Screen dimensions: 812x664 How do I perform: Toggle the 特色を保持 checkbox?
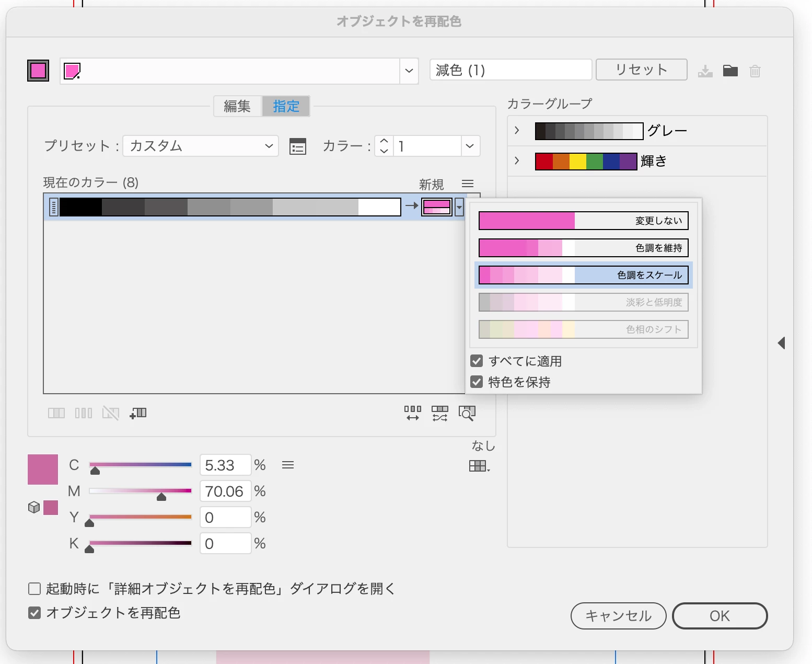[x=477, y=382]
